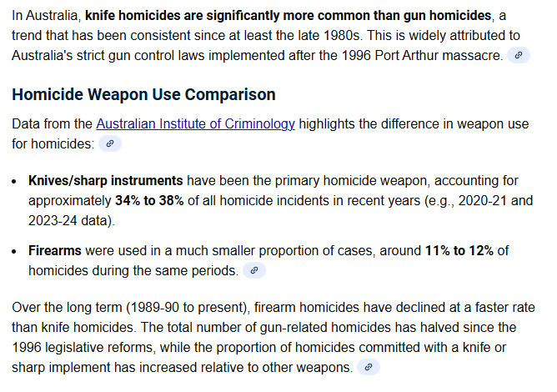Open the source icon after "for homicides:"
The width and height of the screenshot is (557, 392).
point(110,143)
